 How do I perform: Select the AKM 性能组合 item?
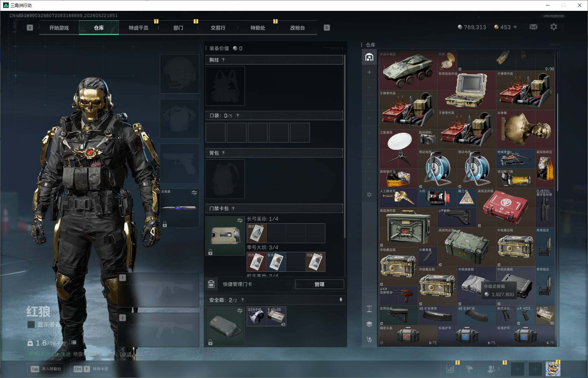[398, 296]
